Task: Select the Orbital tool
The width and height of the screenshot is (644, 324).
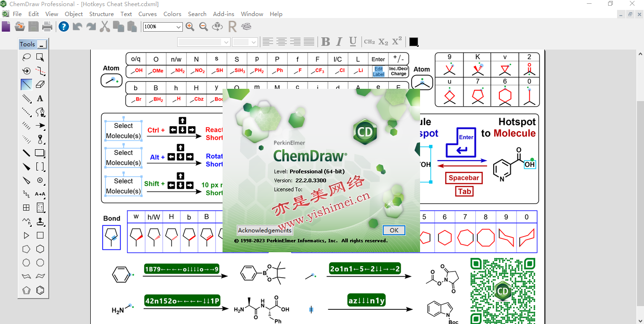Action: 40,139
